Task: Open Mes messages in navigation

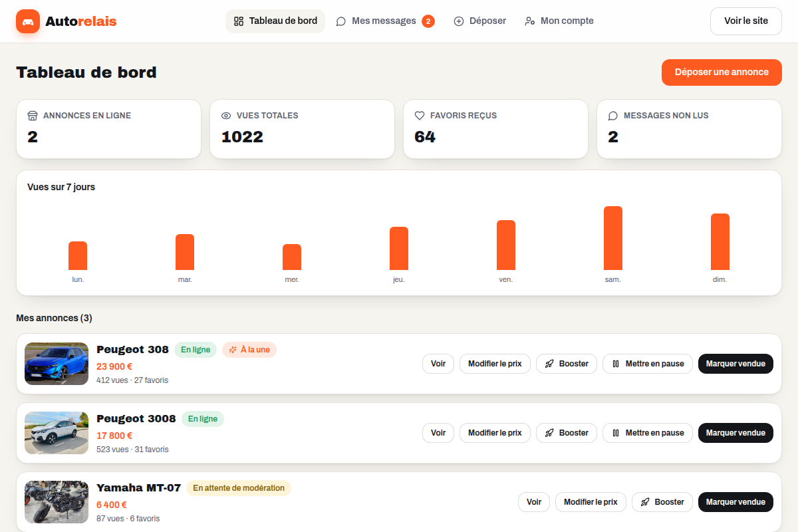Action: [x=385, y=21]
